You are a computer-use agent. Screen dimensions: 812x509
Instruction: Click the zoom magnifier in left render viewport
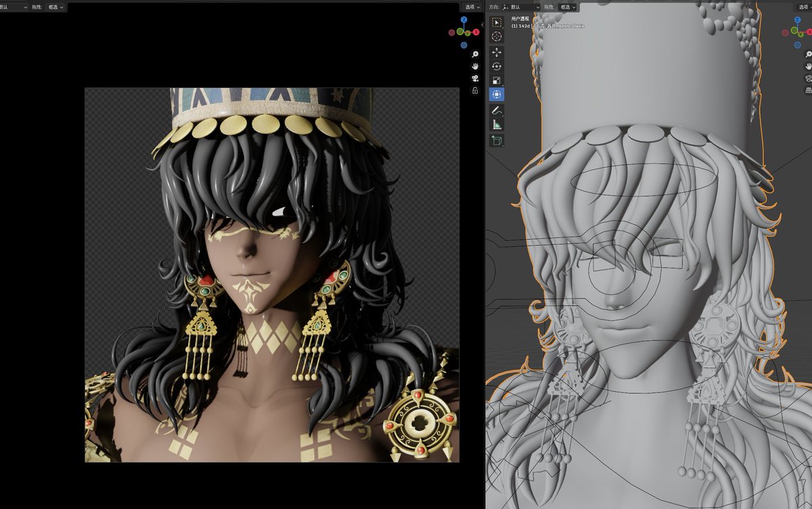(x=476, y=54)
